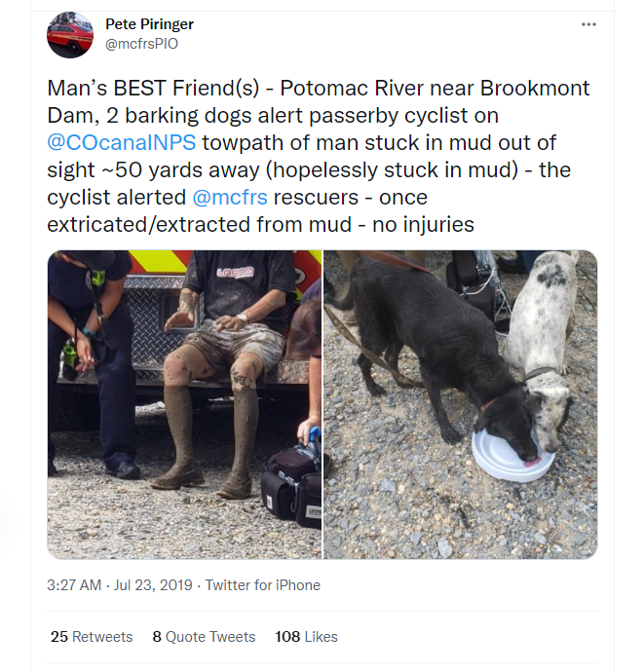This screenshot has width=644, height=672.
Task: View the 25 Retweets list
Action: [x=91, y=637]
